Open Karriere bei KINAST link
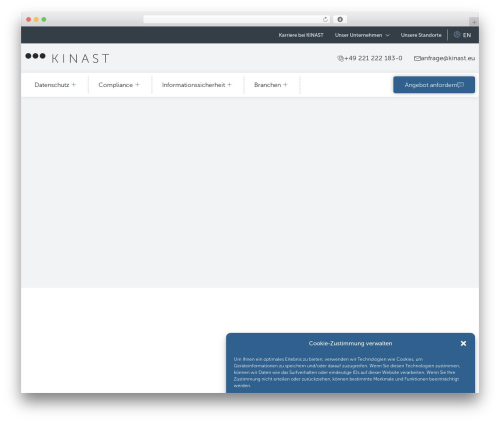 pyautogui.click(x=301, y=35)
